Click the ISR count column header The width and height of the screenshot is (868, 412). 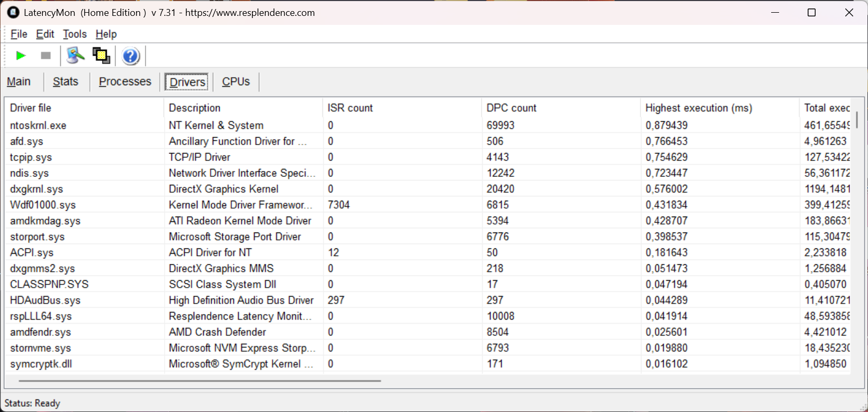click(x=350, y=108)
